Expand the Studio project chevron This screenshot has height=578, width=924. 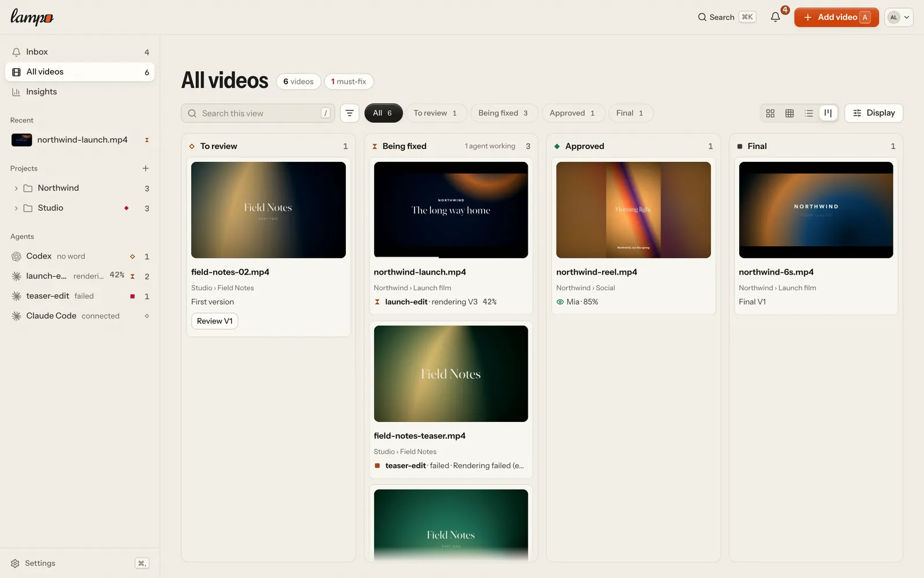click(16, 208)
